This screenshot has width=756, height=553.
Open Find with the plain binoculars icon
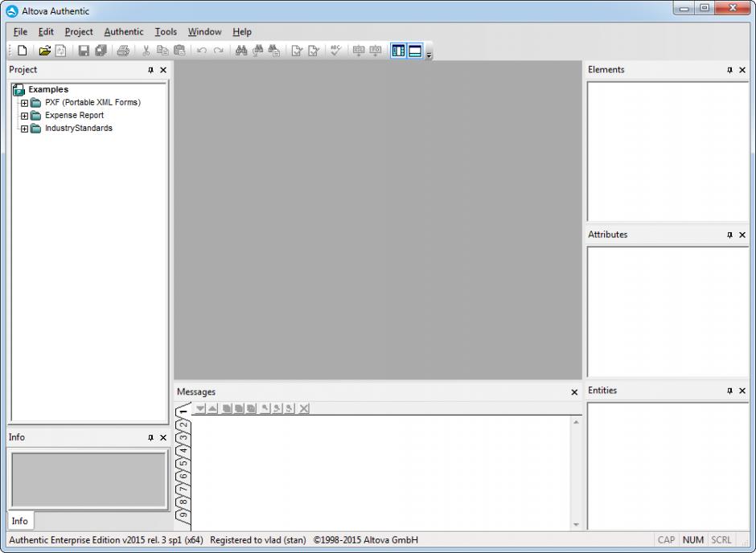pyautogui.click(x=241, y=51)
